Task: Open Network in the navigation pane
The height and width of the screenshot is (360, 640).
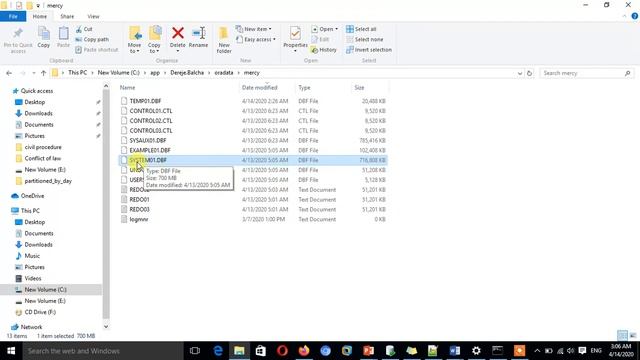Action: click(31, 327)
